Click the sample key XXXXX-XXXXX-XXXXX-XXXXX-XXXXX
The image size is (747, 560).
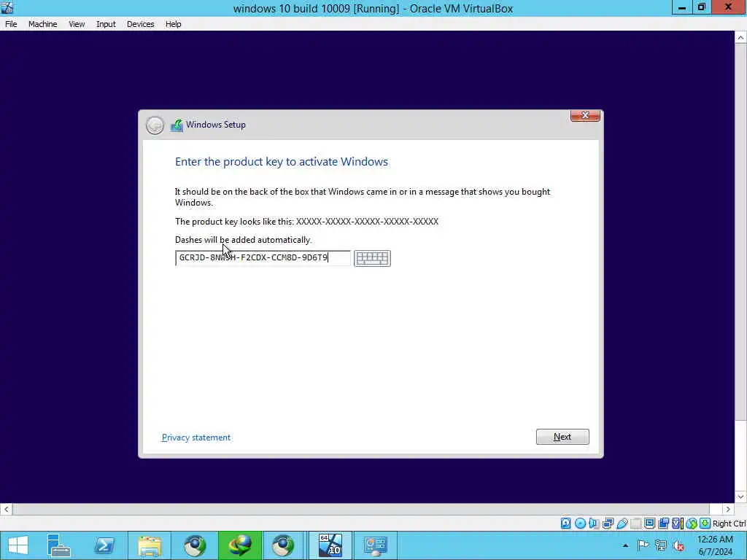click(368, 222)
